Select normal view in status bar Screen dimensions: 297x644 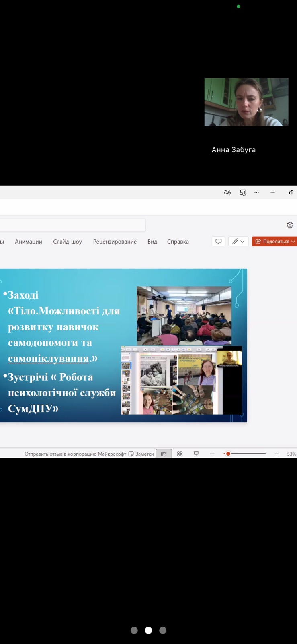pos(164,454)
